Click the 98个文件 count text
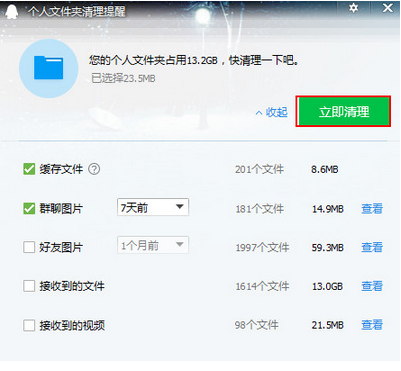This screenshot has width=401, height=371. (256, 325)
